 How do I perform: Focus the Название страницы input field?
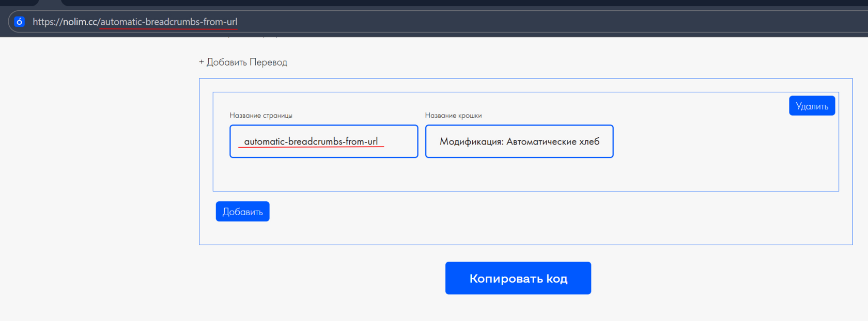pyautogui.click(x=324, y=141)
